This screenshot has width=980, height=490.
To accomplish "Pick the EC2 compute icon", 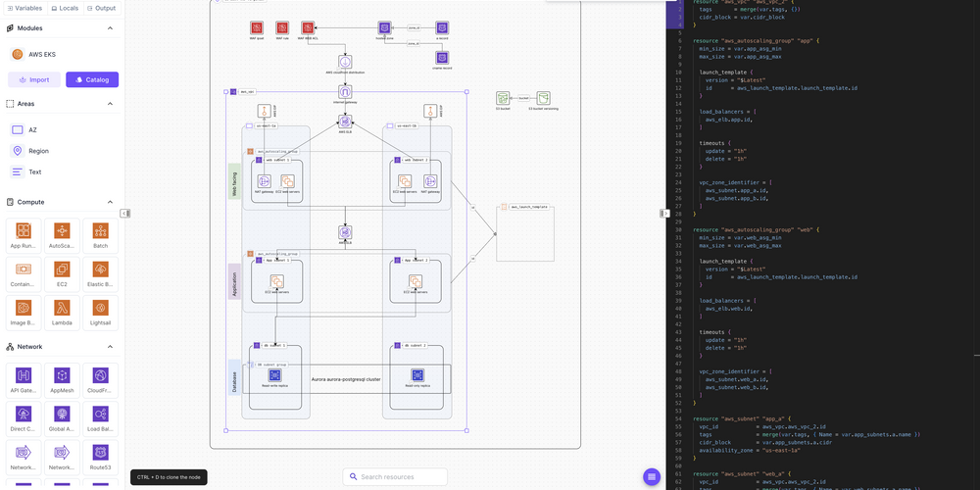I will click(62, 273).
